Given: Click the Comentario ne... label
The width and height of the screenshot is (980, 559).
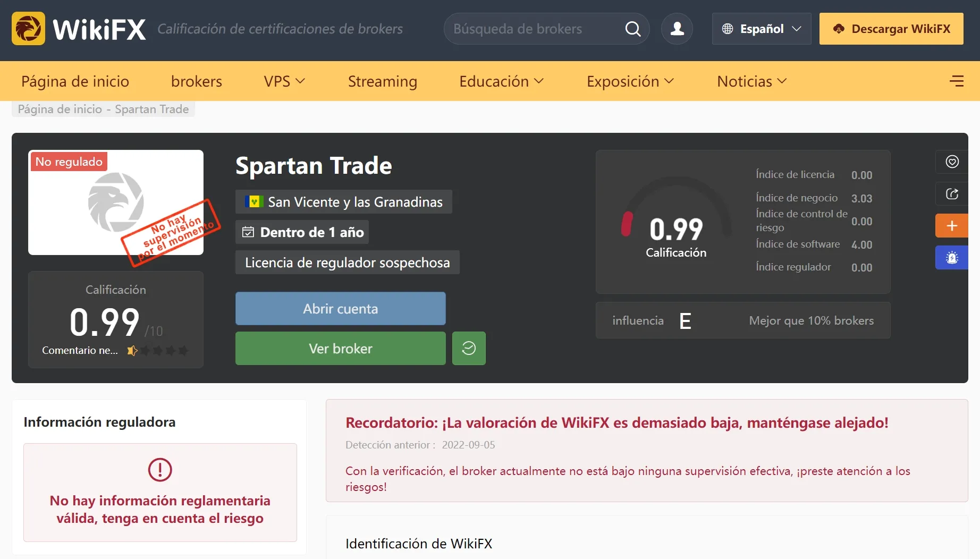Looking at the screenshot, I should 80,351.
